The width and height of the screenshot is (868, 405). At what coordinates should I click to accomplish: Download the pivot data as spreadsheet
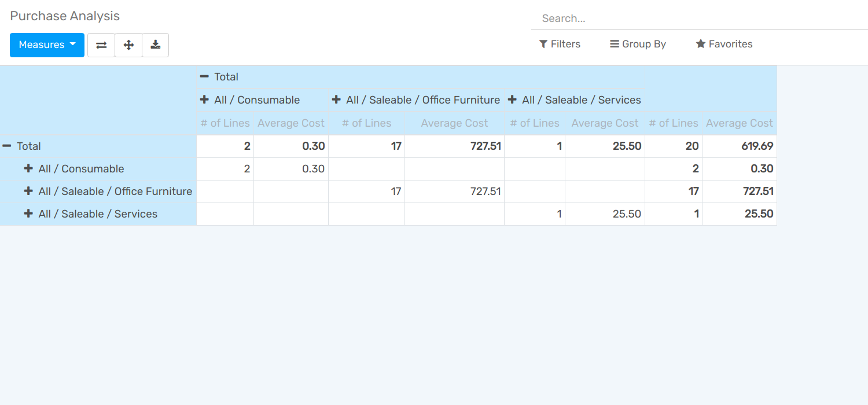point(155,45)
